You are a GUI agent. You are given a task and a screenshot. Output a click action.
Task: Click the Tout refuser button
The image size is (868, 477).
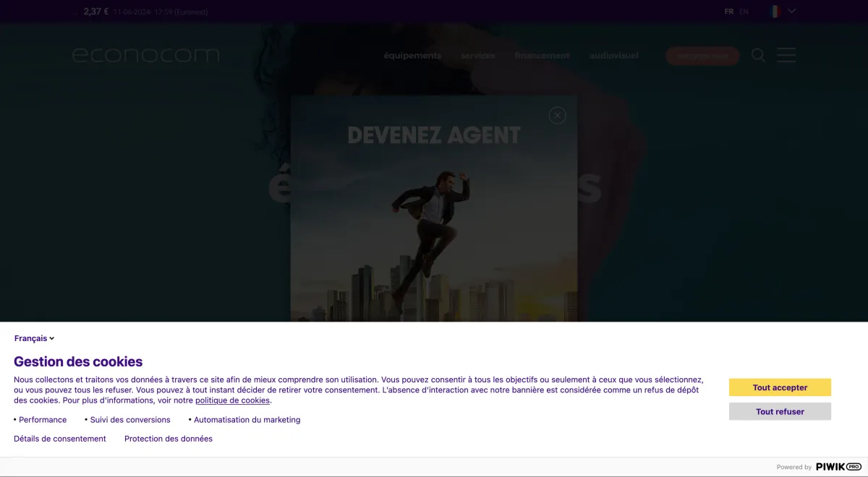tap(780, 411)
